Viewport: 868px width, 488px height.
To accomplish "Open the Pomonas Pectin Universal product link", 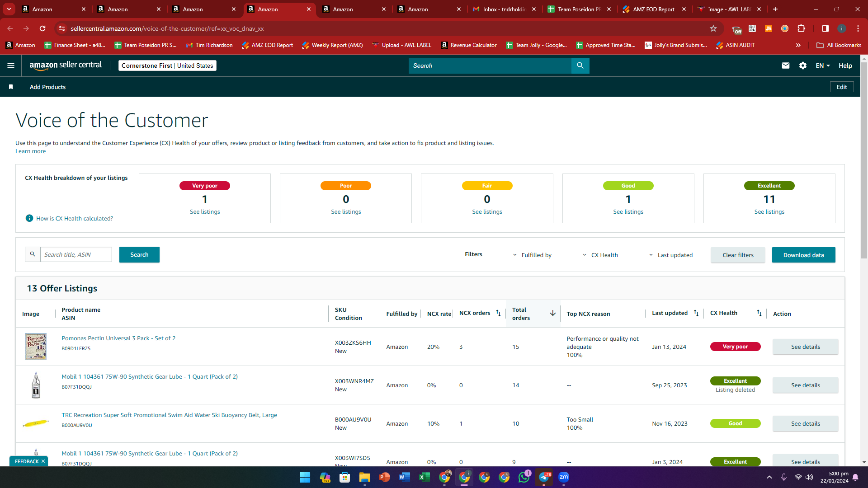I will tap(118, 338).
